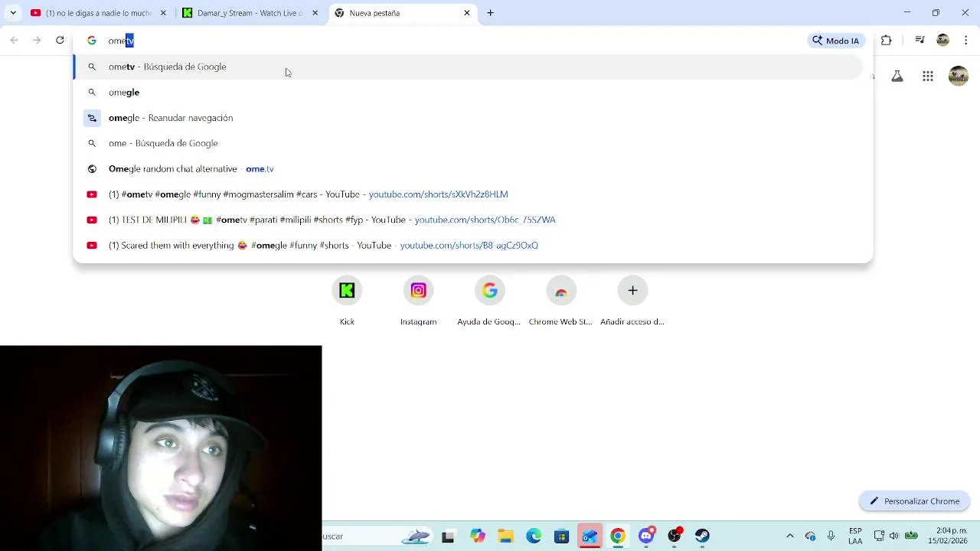Expand the hidden system tray icons

[790, 536]
